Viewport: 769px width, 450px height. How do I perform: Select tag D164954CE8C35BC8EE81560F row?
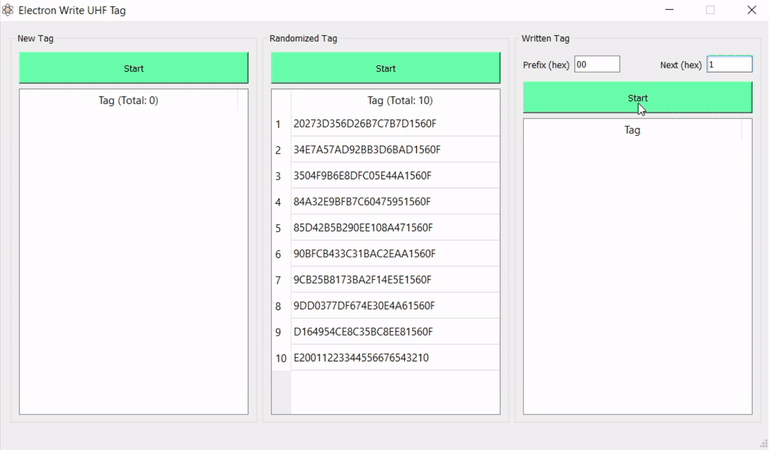[364, 332]
